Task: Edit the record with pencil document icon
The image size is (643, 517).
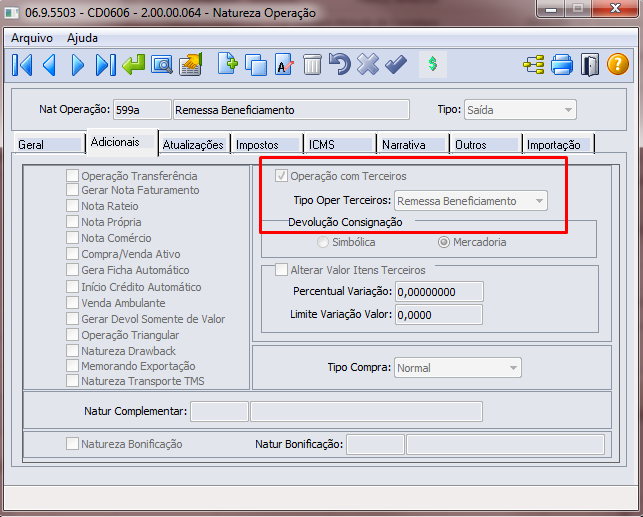Action: pyautogui.click(x=284, y=65)
